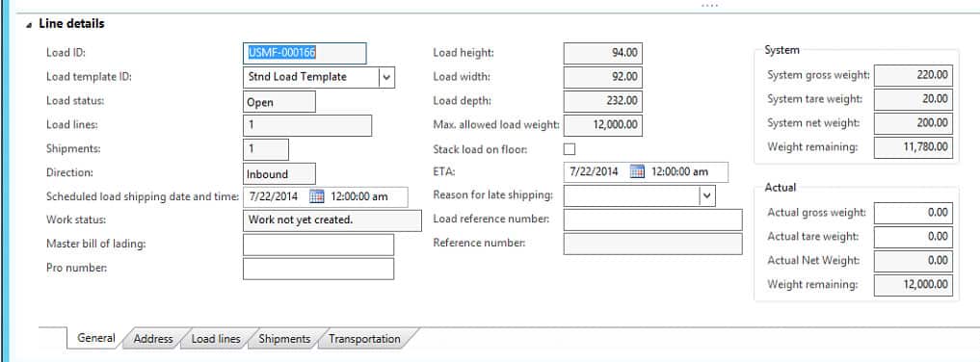This screenshot has width=980, height=362.
Task: Click the Load template ID text field
Action: [x=310, y=77]
